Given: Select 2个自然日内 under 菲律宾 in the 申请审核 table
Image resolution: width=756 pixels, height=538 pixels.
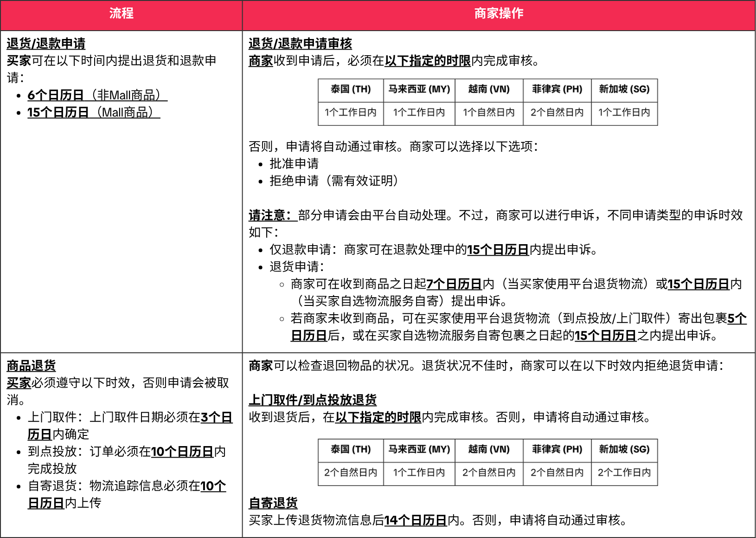Looking at the screenshot, I should coord(557,113).
